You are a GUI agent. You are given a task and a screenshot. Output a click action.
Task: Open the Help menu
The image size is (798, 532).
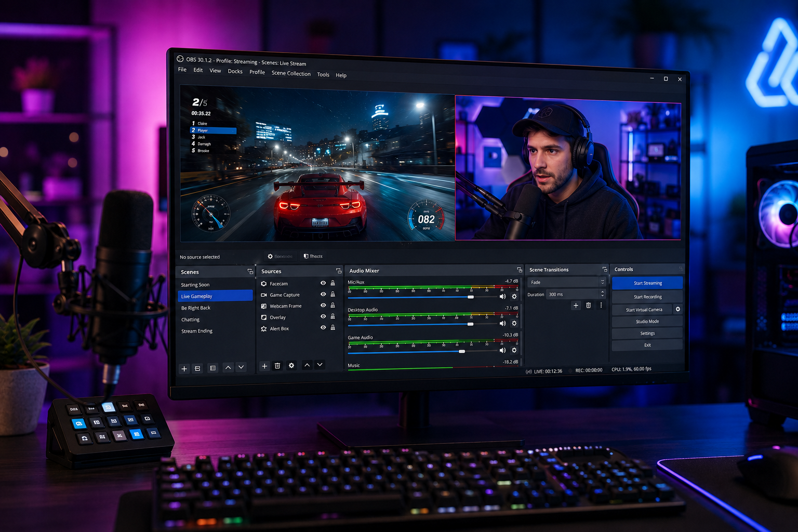(341, 75)
